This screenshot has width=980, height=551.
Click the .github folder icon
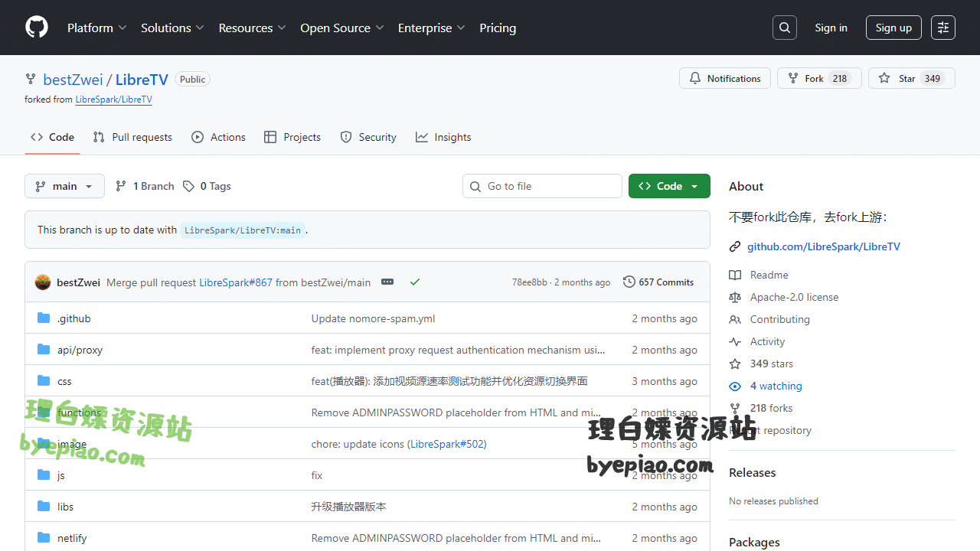click(44, 318)
